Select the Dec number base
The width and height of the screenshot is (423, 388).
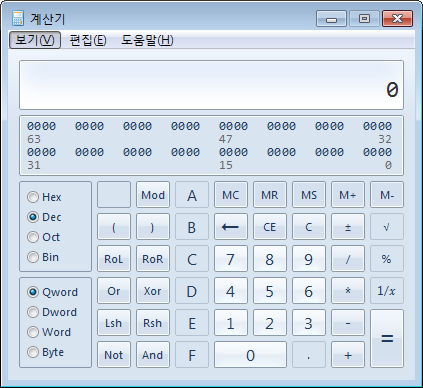point(44,217)
